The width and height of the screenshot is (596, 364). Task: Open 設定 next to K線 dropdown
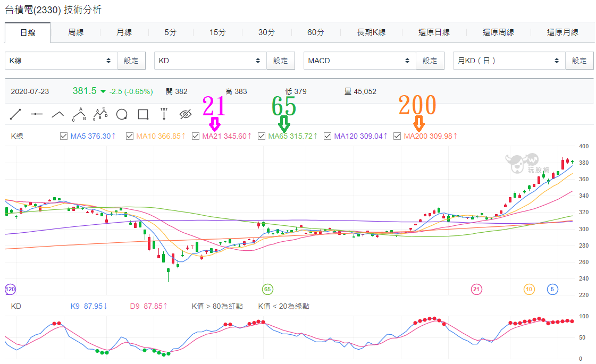point(131,61)
